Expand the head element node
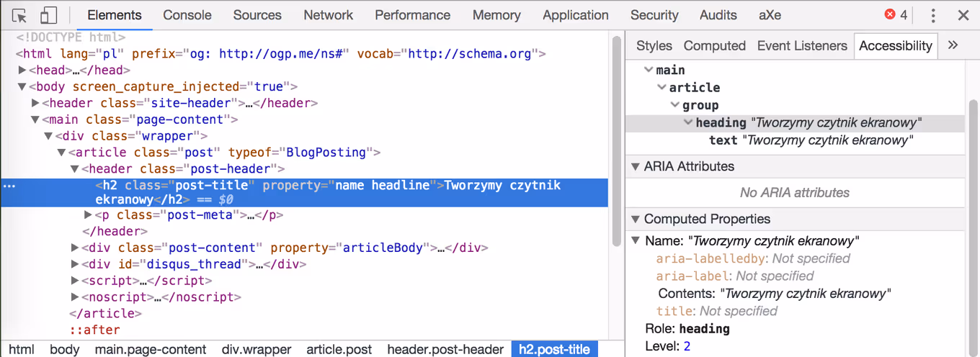Image resolution: width=980 pixels, height=357 pixels. (x=22, y=71)
